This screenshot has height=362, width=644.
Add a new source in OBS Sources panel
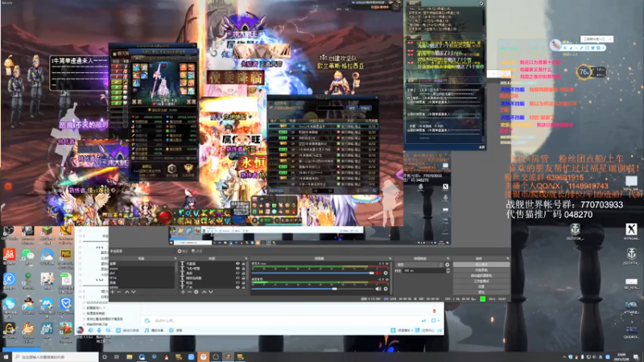click(x=183, y=292)
